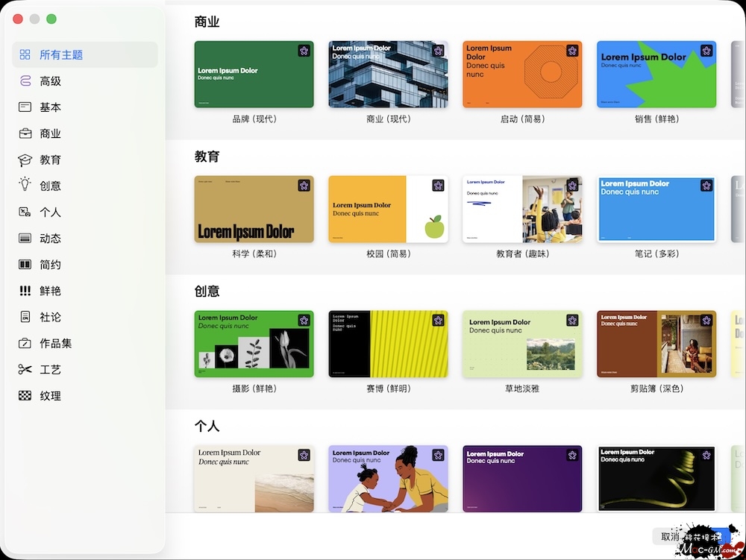746x560 pixels.
Task: Click premium badge on 启动 (简易) thumbnail
Action: (572, 51)
